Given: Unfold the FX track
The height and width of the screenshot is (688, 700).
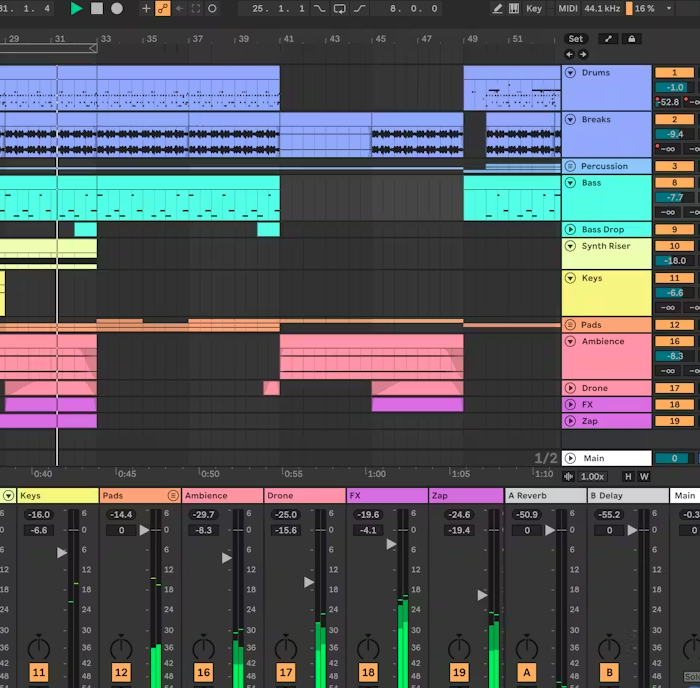Looking at the screenshot, I should pos(571,404).
